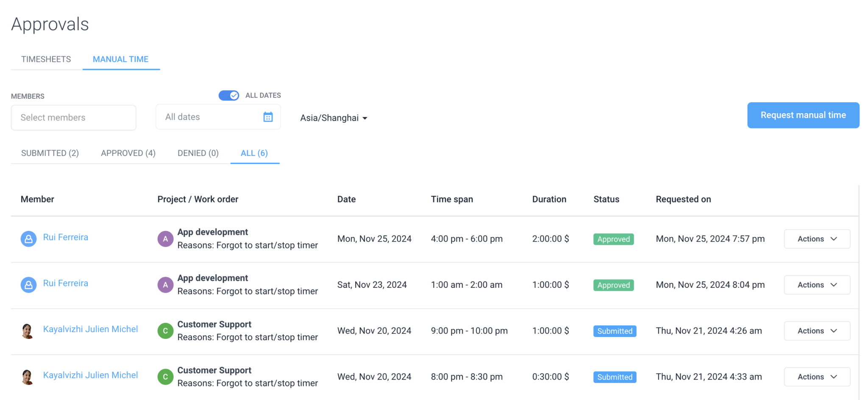Open the Denied (0) tab
868x400 pixels.
click(198, 153)
